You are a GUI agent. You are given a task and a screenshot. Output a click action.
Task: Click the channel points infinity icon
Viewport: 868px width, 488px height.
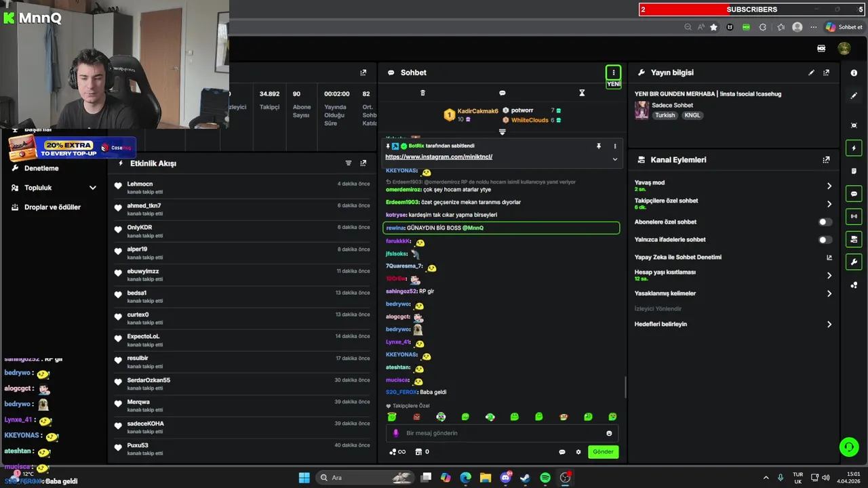[x=397, y=452]
